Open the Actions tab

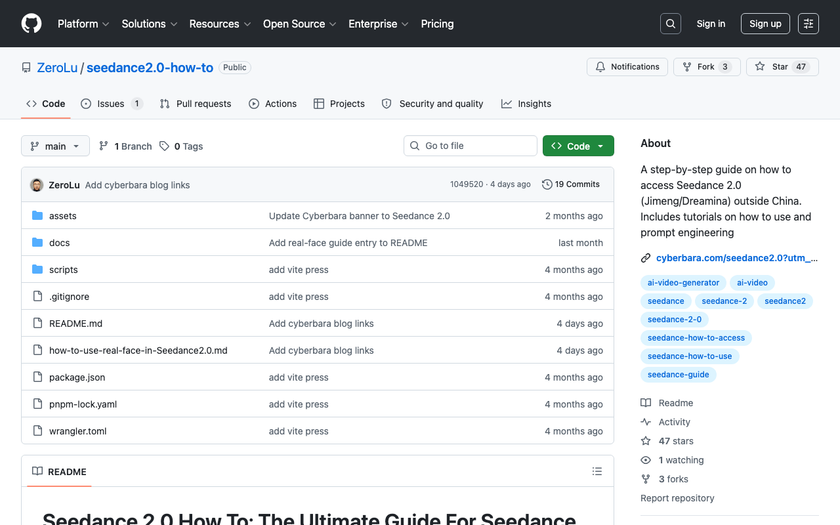point(273,104)
